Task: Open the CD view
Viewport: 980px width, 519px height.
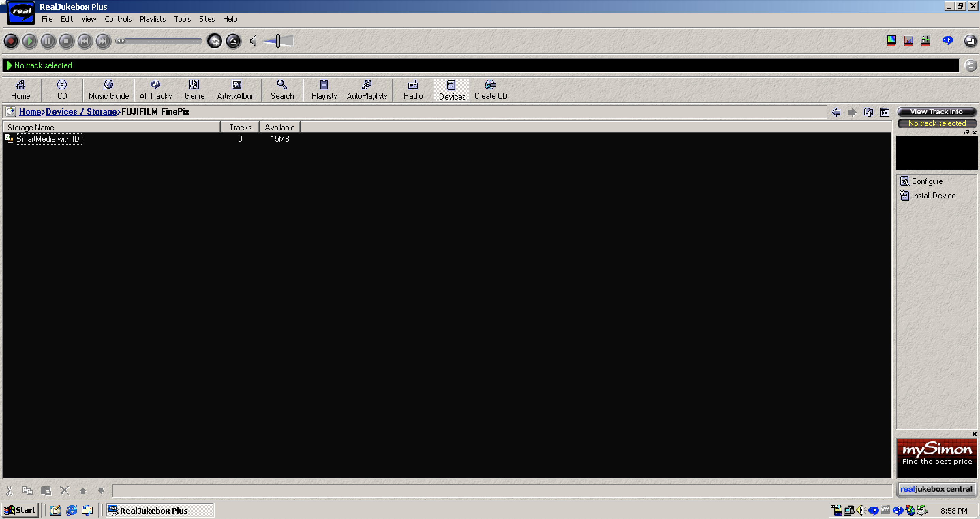Action: [x=62, y=90]
